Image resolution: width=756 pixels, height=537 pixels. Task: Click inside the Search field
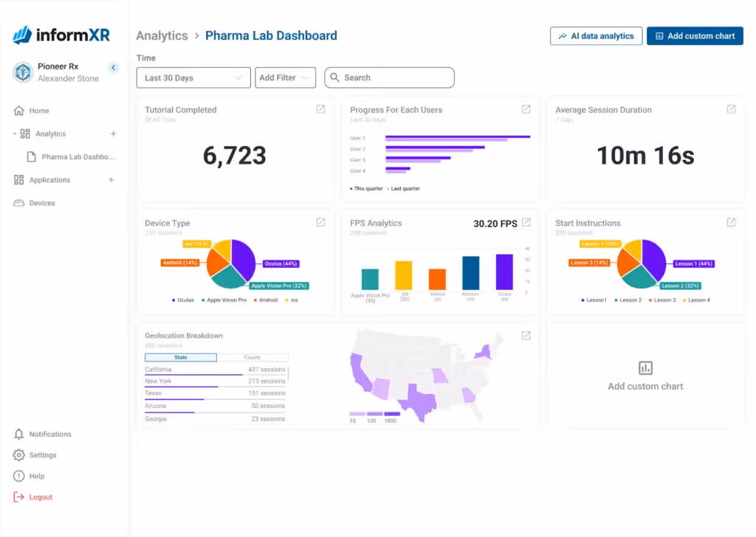coord(390,77)
